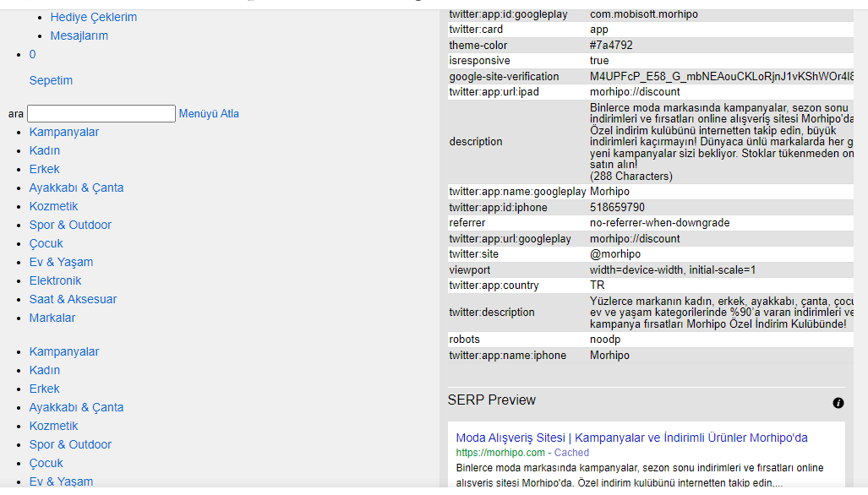Open Sepetim cart link
Viewport: 868px width, 495px height.
tap(51, 80)
